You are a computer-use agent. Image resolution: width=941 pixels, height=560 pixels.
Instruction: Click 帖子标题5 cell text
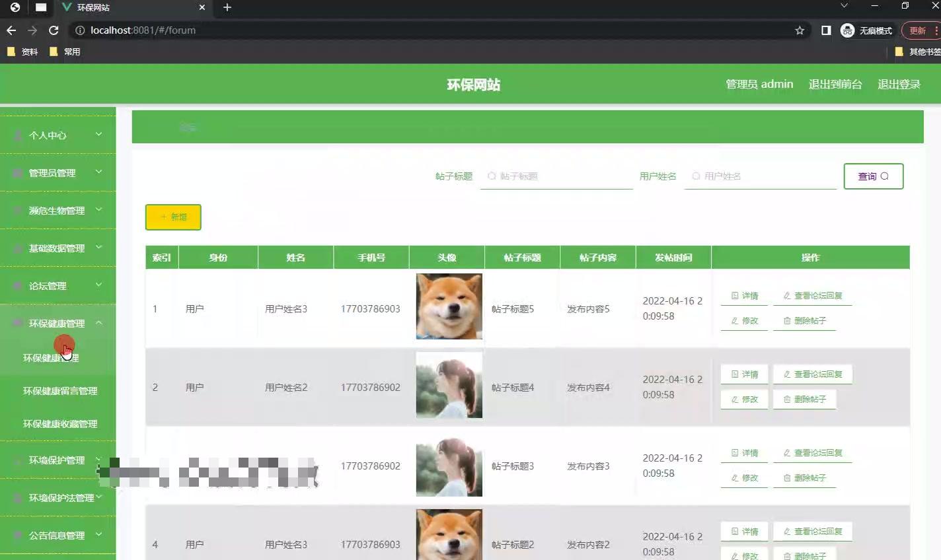pos(513,309)
